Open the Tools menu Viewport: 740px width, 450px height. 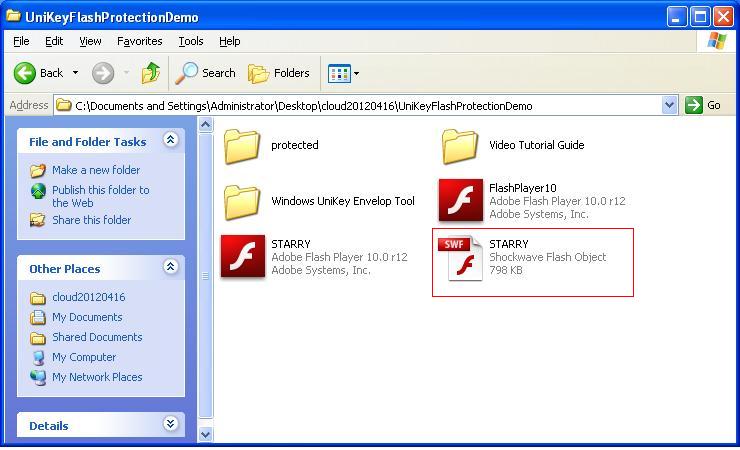(190, 41)
